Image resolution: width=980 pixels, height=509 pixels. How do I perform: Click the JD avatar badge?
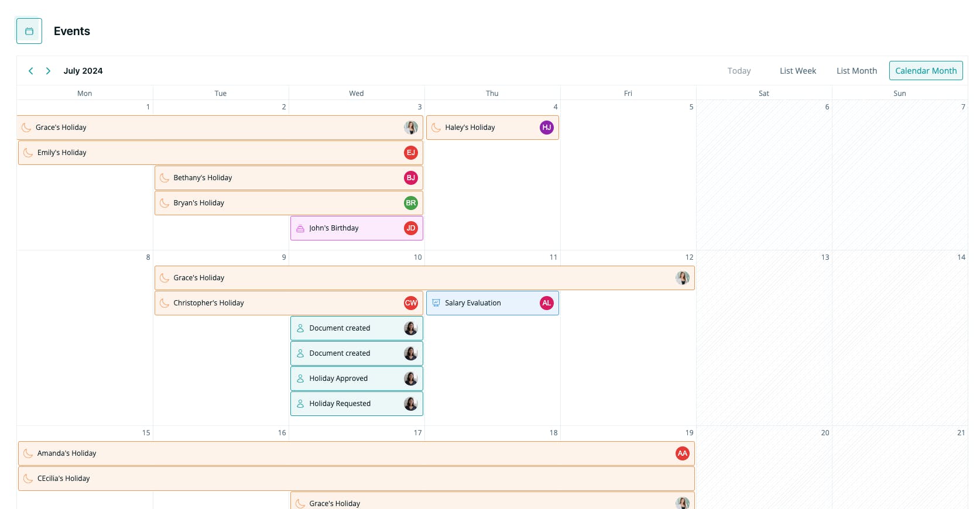click(x=411, y=228)
